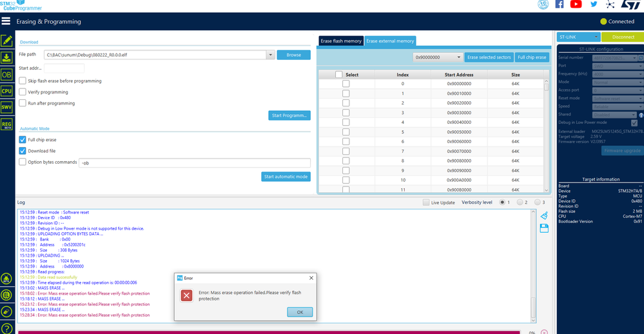Viewport: 644px width, 334px height.
Task: Open Erasing & Programming download icon
Action: [6, 57]
